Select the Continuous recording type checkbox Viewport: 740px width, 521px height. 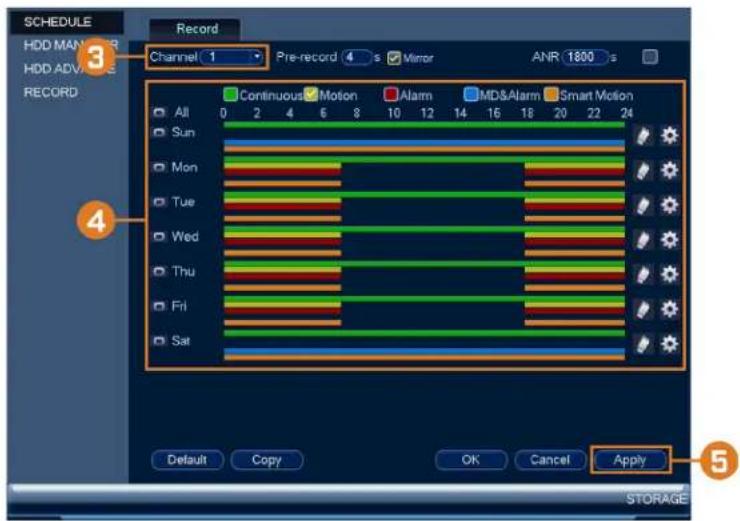coord(230,94)
